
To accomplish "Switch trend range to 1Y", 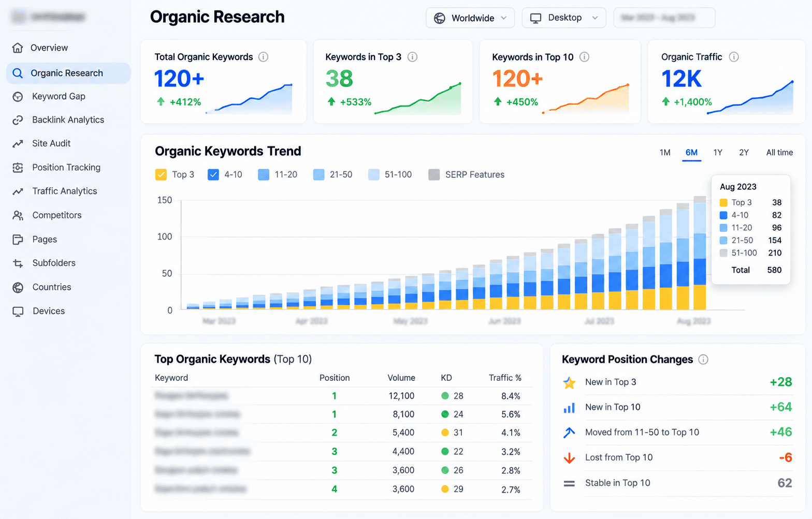I will (718, 153).
